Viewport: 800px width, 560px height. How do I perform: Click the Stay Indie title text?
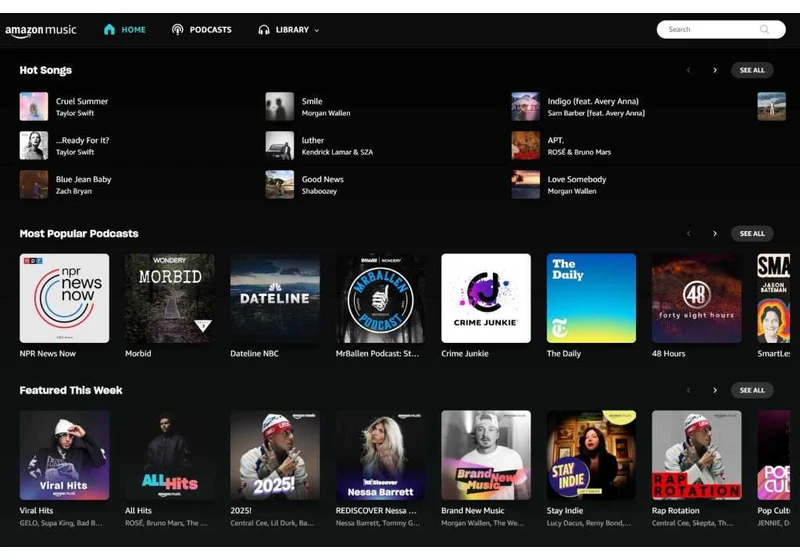(565, 511)
